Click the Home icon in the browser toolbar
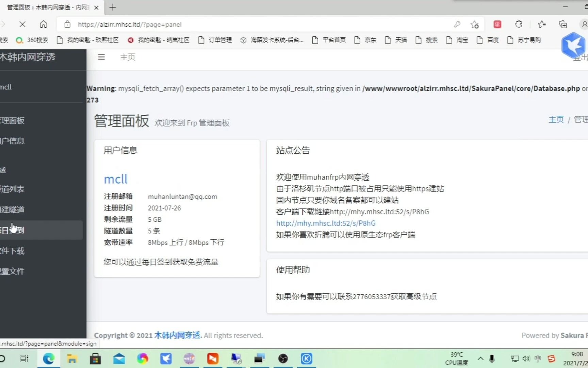 click(x=44, y=24)
